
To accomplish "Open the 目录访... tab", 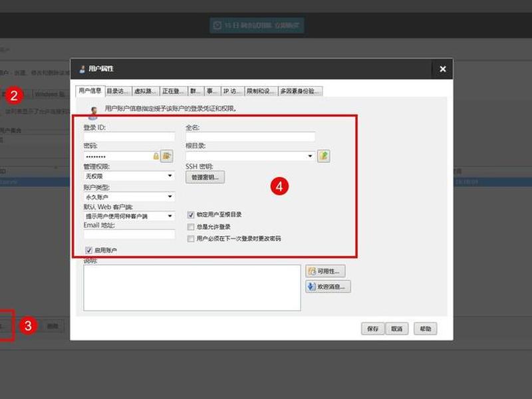I will (x=118, y=91).
